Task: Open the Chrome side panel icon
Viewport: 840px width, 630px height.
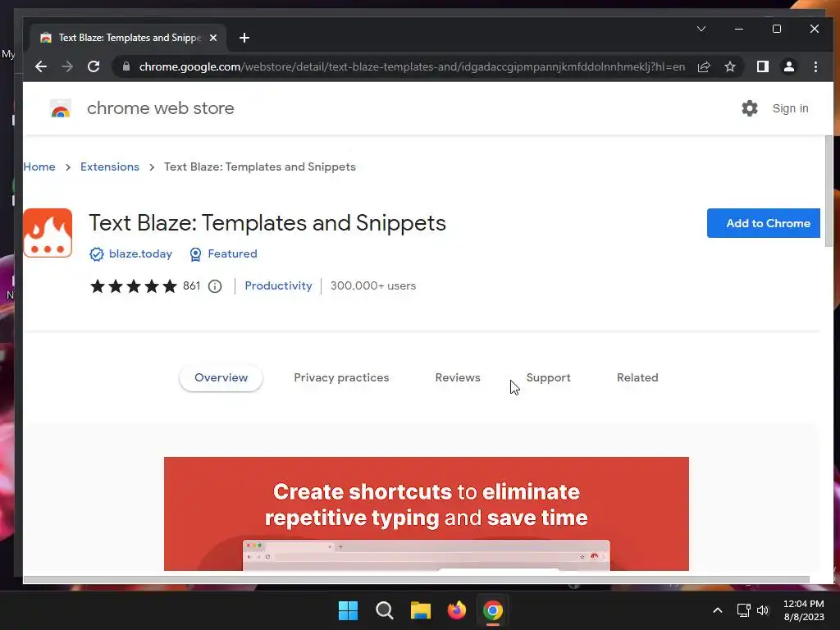Action: 762,66
